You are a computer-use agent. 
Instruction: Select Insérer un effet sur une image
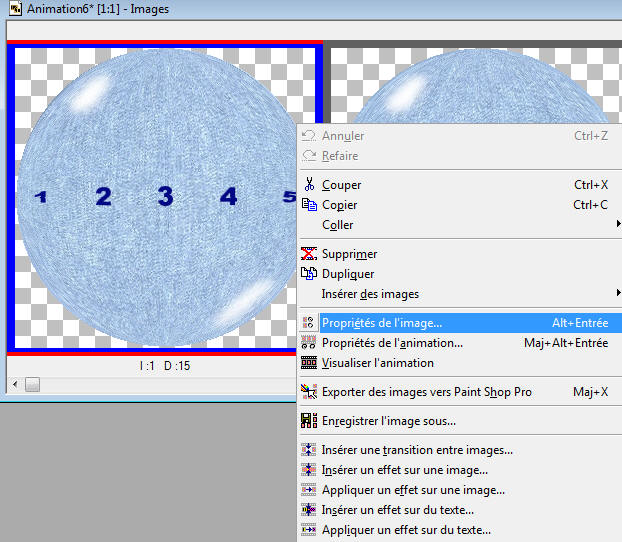point(459,470)
